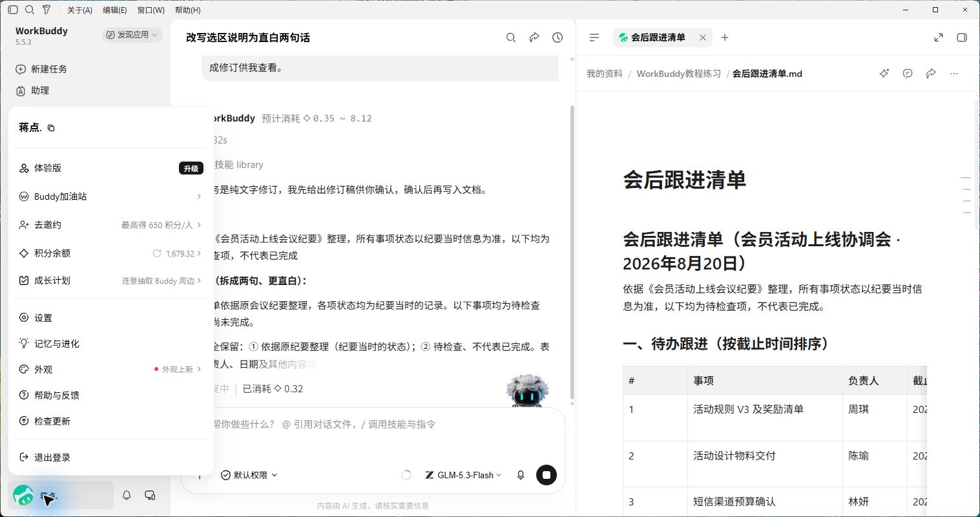The image size is (980, 517).
Task: Select 检查更新
Action: [x=110, y=421]
